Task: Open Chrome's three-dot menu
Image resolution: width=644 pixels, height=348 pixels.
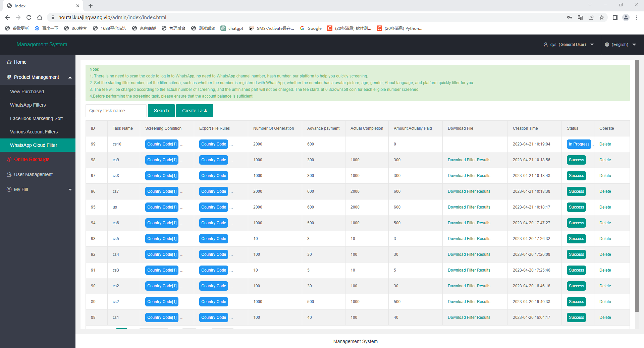Action: coord(637,17)
